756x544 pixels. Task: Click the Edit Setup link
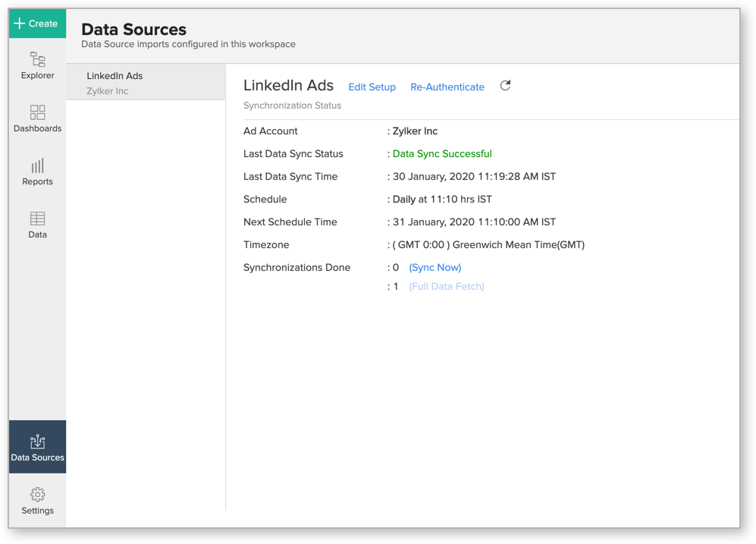(x=372, y=86)
